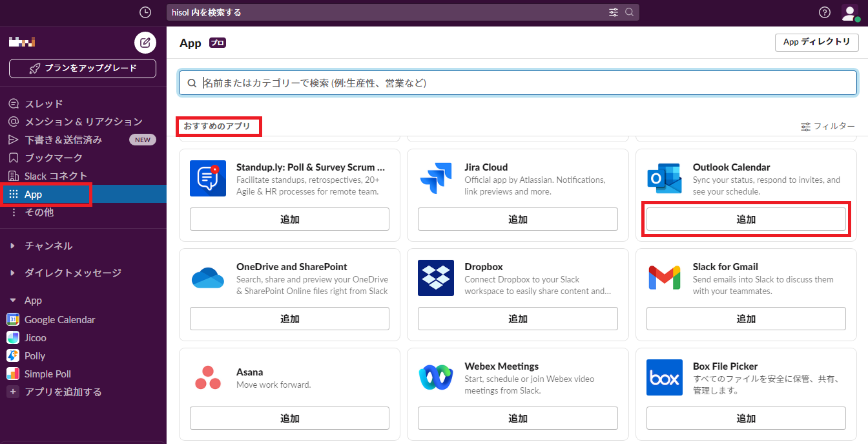
Task: Select スレッド in the sidebar
Action: click(x=43, y=104)
